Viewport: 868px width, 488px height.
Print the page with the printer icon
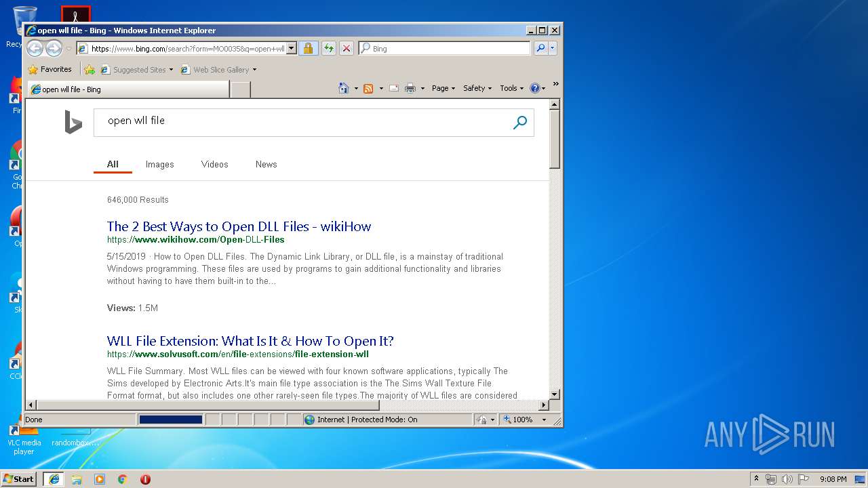click(x=410, y=88)
